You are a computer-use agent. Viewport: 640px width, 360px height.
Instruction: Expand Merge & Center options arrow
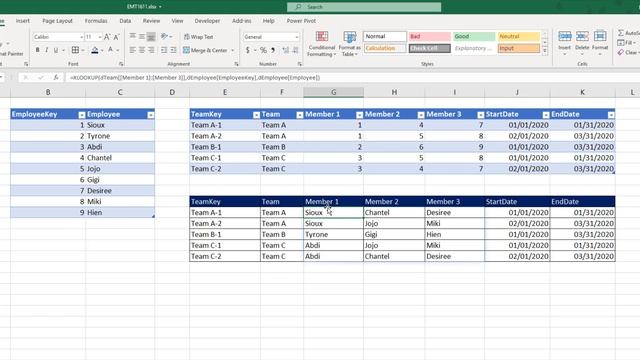point(233,50)
